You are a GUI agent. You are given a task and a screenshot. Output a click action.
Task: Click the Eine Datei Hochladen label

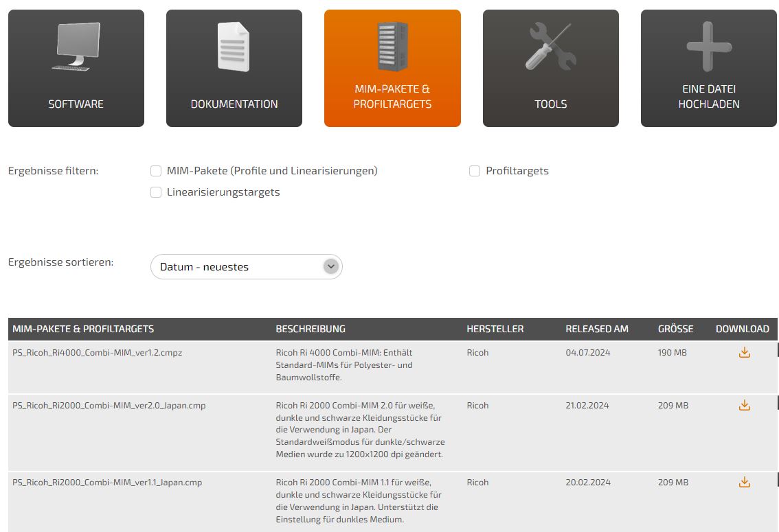tap(709, 97)
